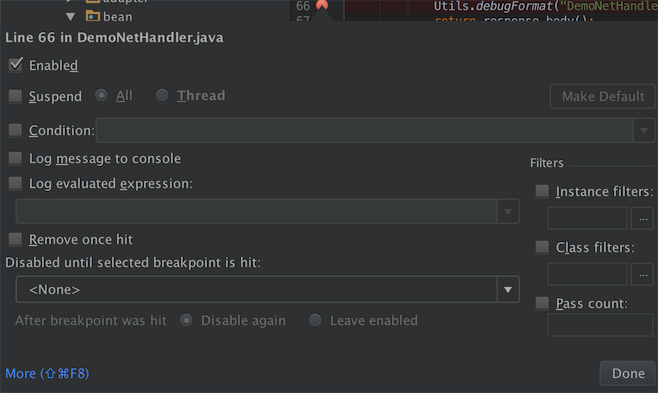
Task: Open the More breakpoint settings link
Action: coord(47,373)
